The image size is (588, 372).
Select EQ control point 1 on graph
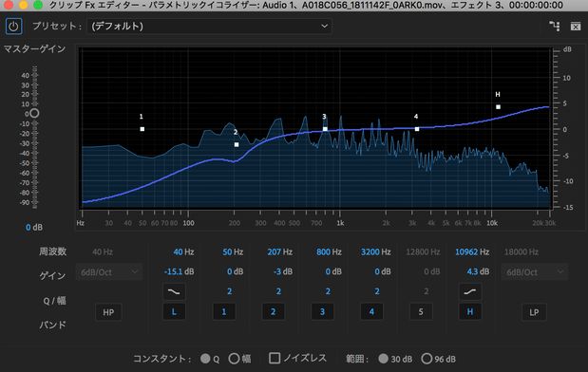coord(142,129)
